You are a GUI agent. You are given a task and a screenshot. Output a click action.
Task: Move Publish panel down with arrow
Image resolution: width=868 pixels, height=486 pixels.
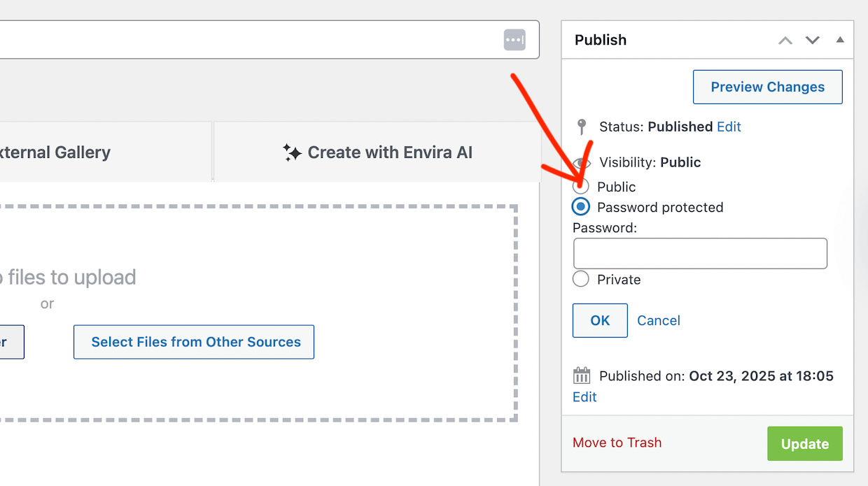[x=812, y=41]
